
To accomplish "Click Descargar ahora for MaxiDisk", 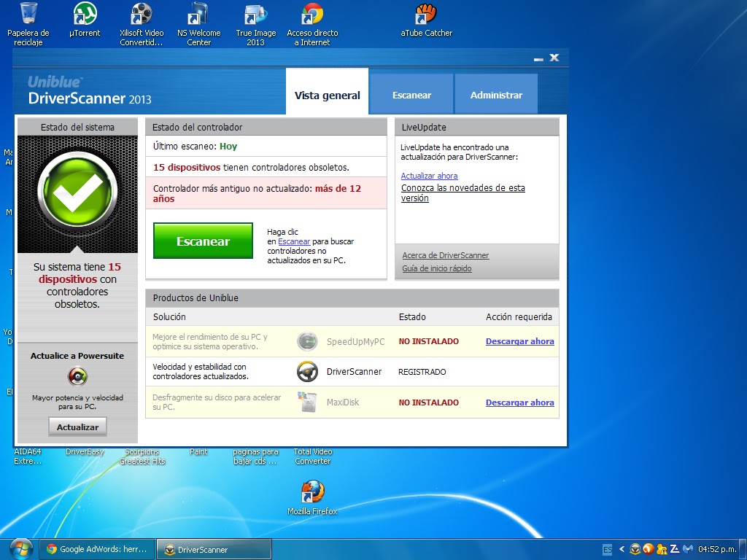I will click(x=519, y=402).
